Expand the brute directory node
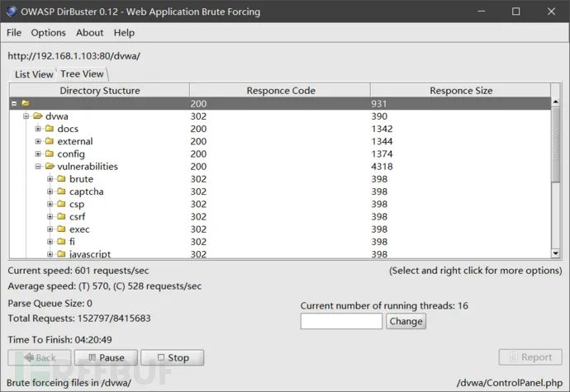 click(x=50, y=179)
